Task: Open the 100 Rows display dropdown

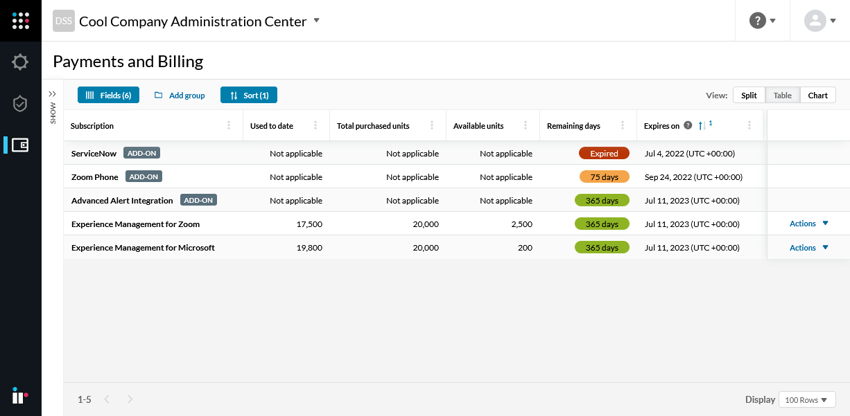Action: click(807, 400)
